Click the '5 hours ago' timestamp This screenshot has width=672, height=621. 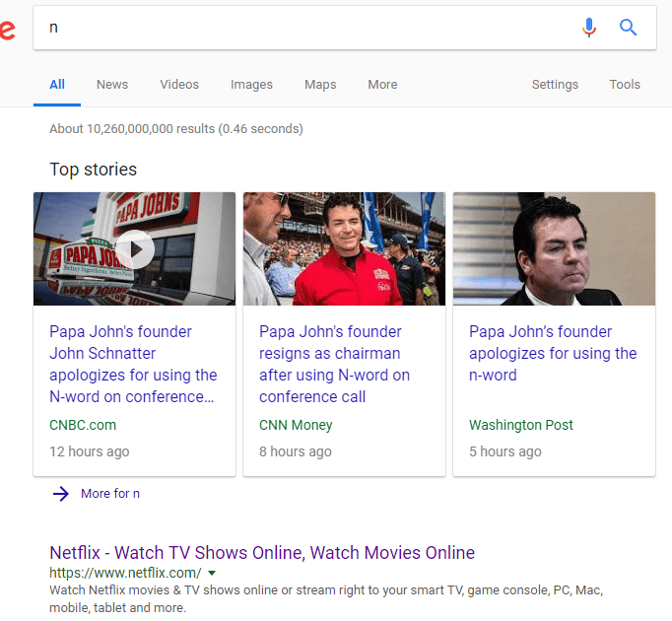pyautogui.click(x=505, y=451)
